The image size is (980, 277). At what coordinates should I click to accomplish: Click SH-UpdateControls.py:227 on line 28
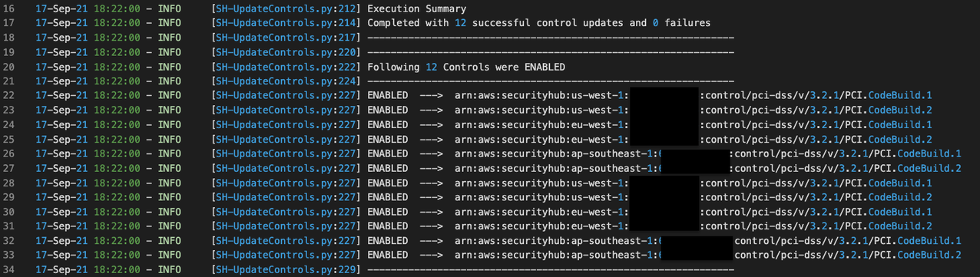(285, 183)
